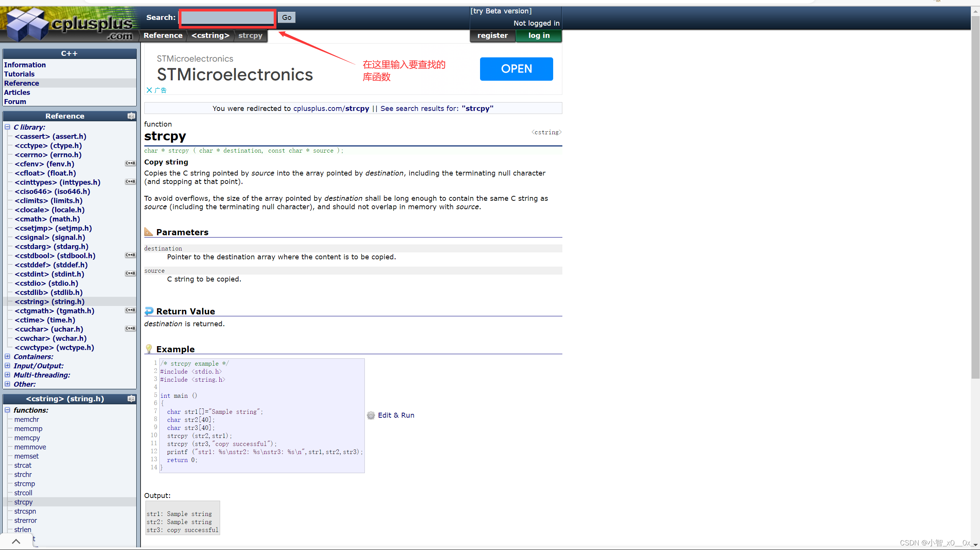
Task: Toggle the cstring panel layout icon
Action: click(x=131, y=399)
